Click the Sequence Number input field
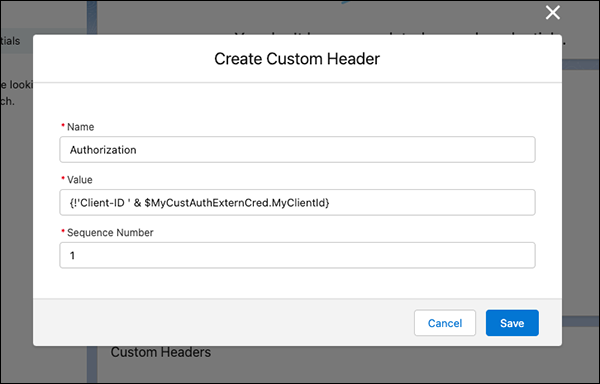The image size is (600, 384). 297,255
